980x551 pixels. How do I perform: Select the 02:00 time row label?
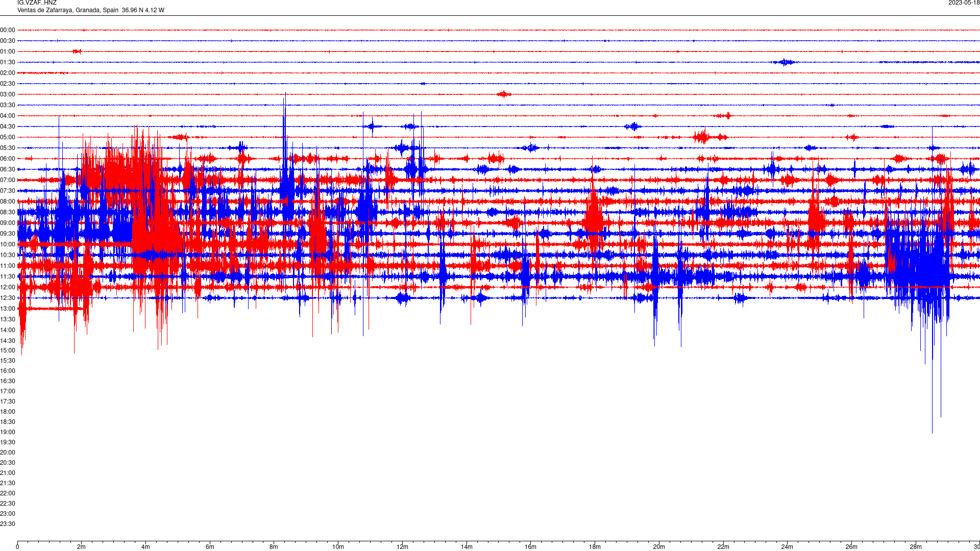(8, 73)
